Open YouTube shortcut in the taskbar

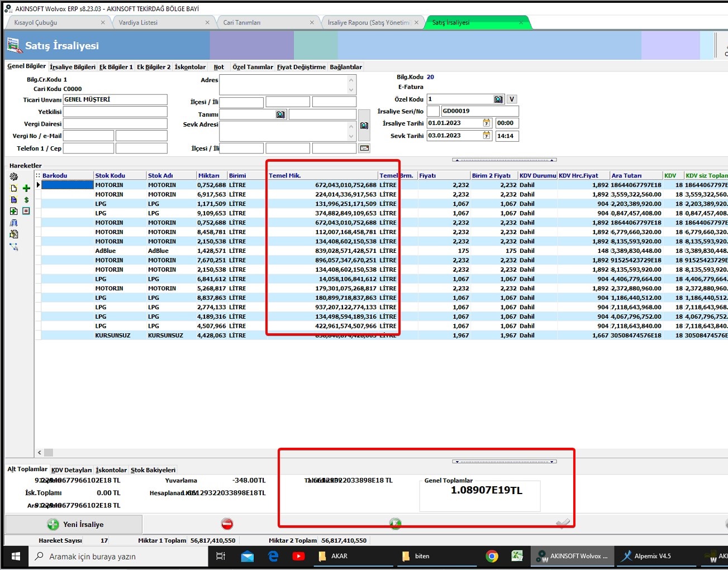(298, 556)
